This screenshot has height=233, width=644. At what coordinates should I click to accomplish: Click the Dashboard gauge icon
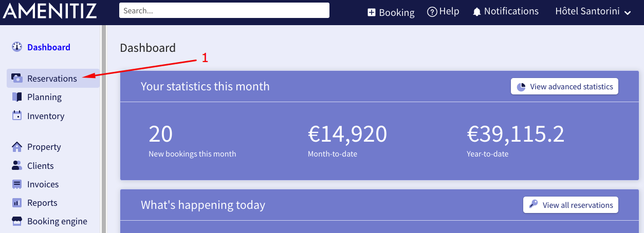17,47
